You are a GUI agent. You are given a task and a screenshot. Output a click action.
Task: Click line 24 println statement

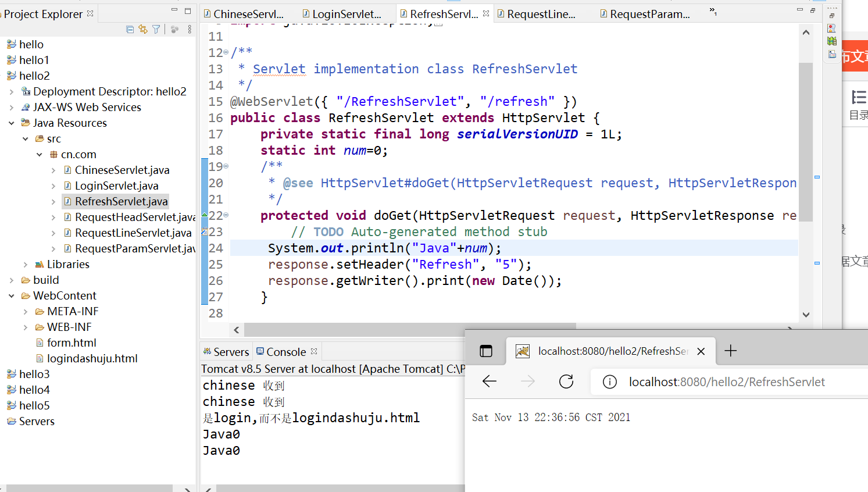tap(384, 248)
